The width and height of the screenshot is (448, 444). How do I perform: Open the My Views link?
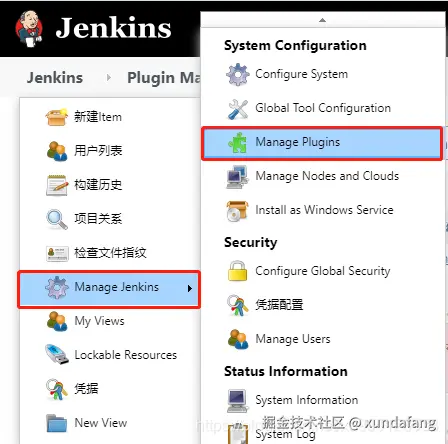coord(99,321)
